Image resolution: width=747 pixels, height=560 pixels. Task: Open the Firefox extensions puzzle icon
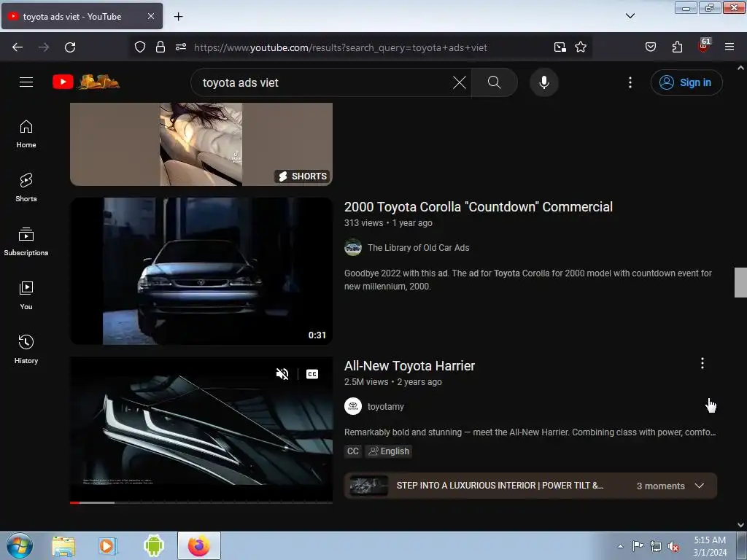click(x=677, y=47)
